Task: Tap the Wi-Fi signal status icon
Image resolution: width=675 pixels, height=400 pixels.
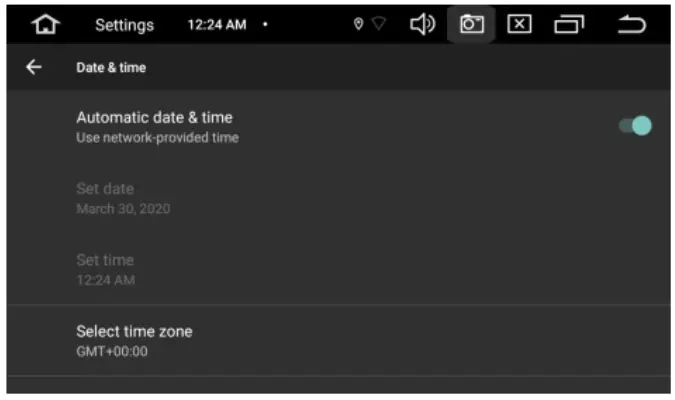Action: pos(379,25)
